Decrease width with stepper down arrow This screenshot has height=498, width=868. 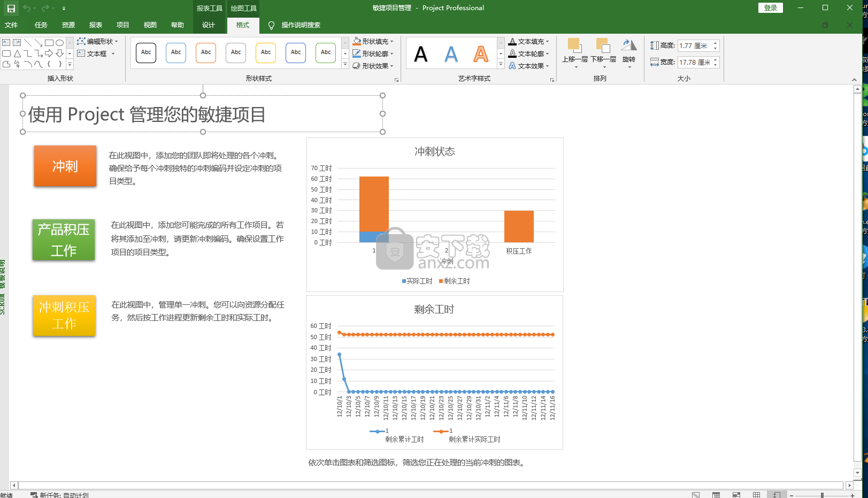click(715, 65)
